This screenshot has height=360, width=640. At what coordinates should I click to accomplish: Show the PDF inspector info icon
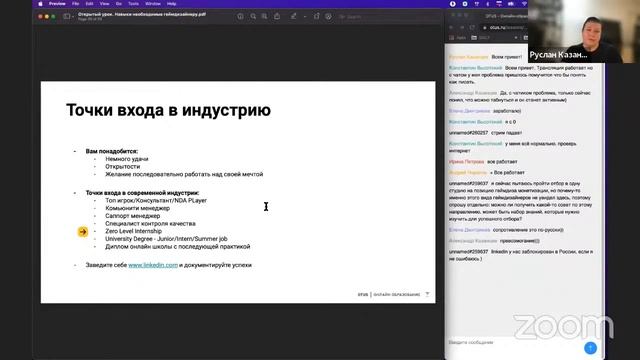[x=240, y=16]
